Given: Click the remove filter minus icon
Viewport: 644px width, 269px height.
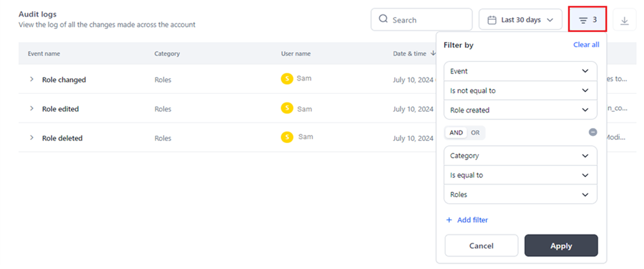Looking at the screenshot, I should tap(592, 132).
